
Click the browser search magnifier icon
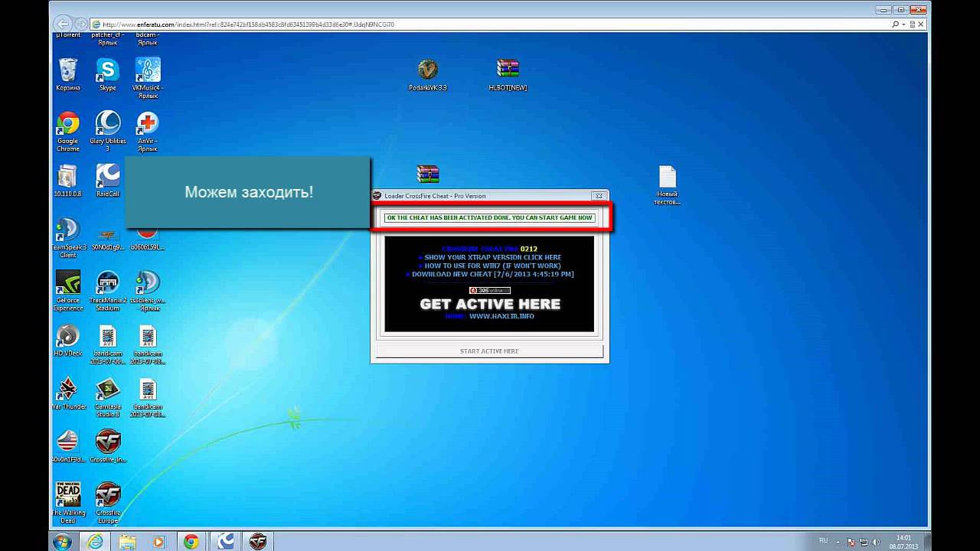point(896,24)
